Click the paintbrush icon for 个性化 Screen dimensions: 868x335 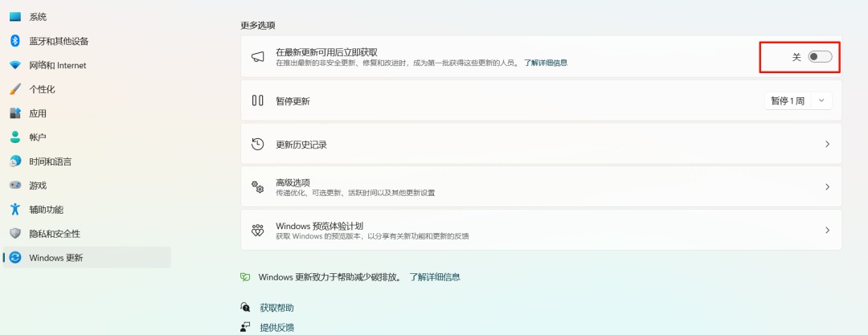pyautogui.click(x=15, y=89)
